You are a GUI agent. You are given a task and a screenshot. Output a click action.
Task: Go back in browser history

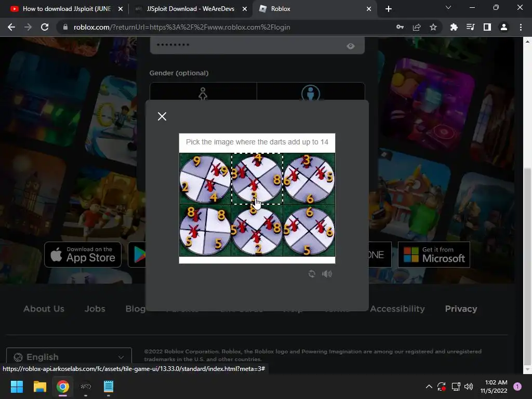click(11, 27)
